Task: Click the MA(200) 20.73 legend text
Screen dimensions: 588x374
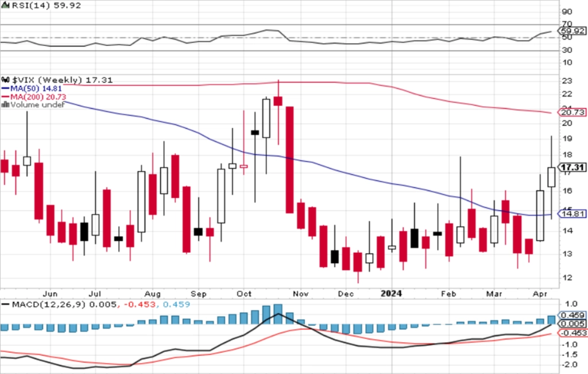Action: click(38, 97)
